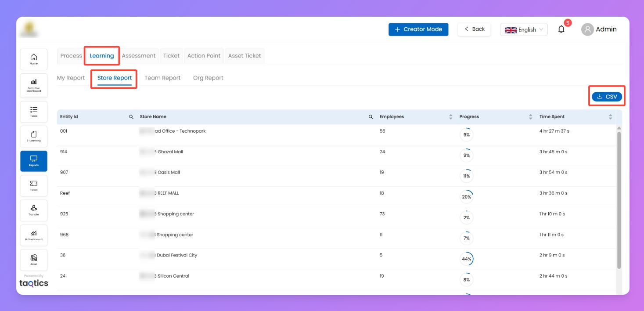Screen dimensions: 644x311
Task: Download the report with CSV button
Action: coord(607,97)
